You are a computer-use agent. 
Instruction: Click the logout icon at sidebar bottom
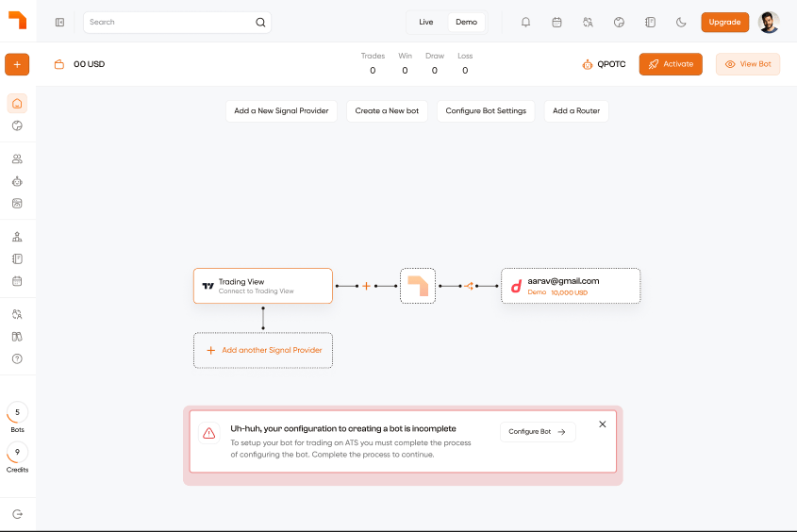click(17, 514)
